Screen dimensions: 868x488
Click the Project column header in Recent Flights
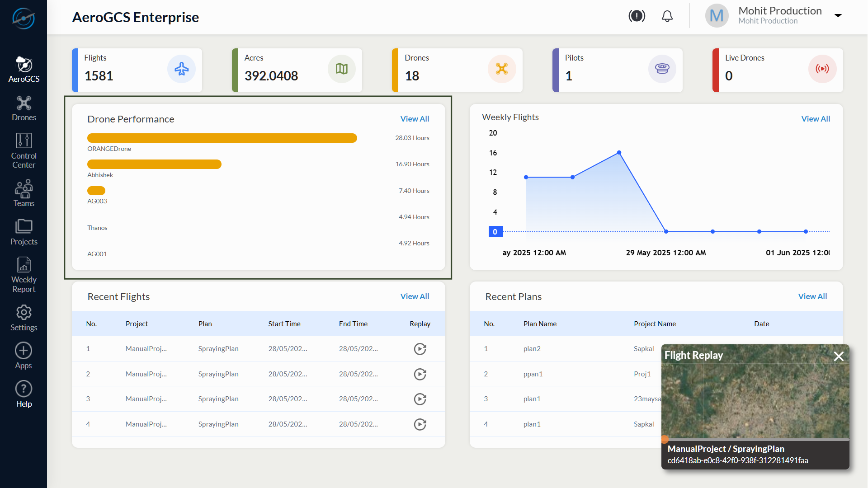[137, 324]
